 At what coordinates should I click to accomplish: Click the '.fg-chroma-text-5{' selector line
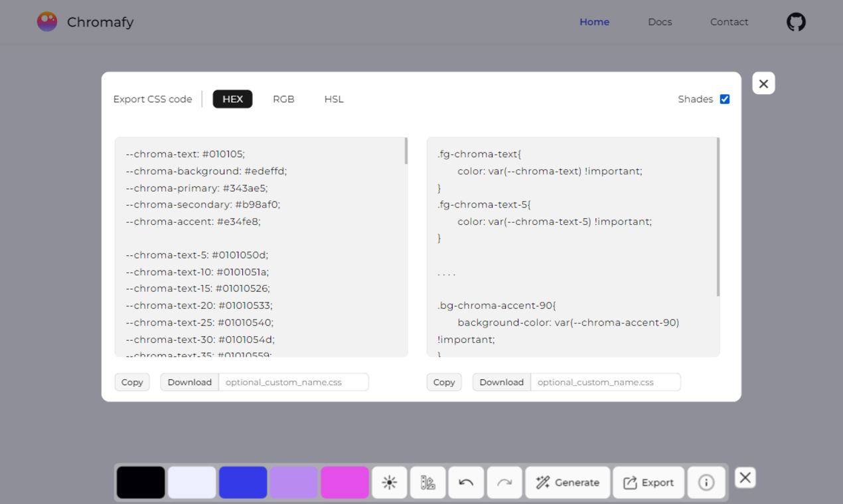coord(485,204)
